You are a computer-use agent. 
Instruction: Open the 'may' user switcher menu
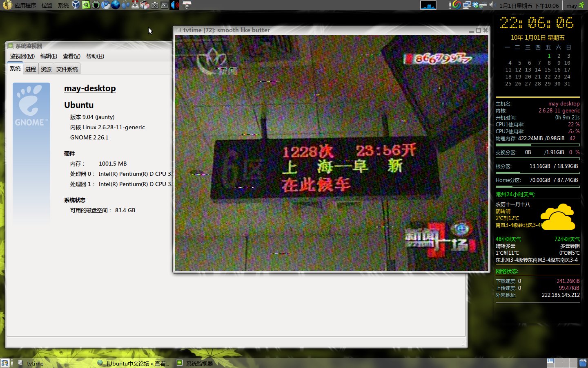(571, 5)
